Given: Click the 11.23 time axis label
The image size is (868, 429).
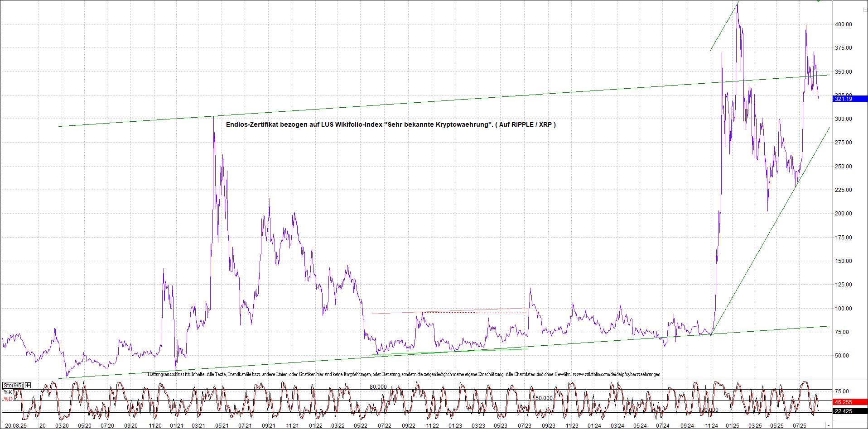Looking at the screenshot, I should [x=572, y=425].
